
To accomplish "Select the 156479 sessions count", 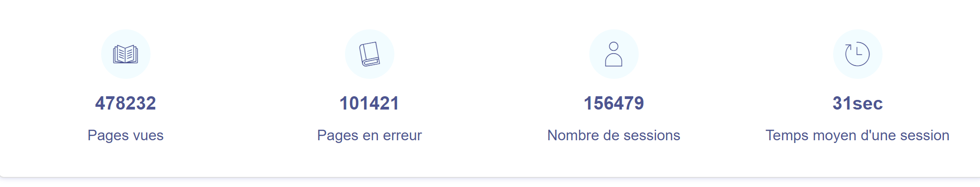I will pyautogui.click(x=614, y=103).
